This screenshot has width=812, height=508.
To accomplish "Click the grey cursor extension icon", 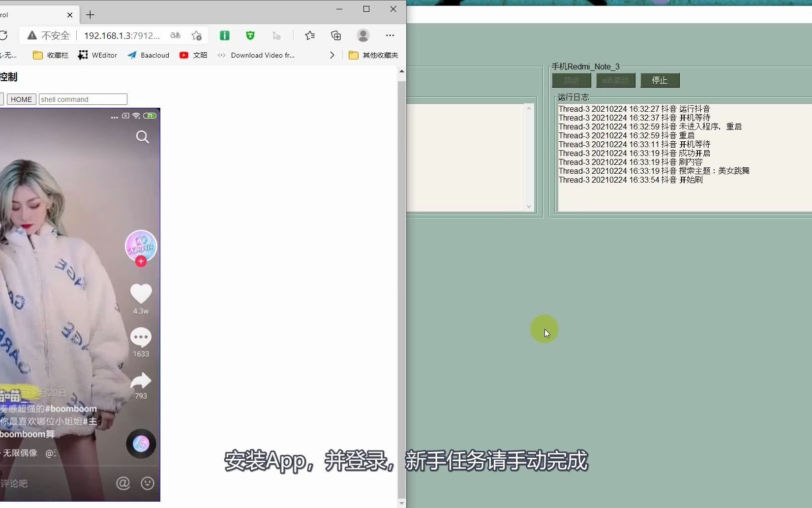I will click(x=276, y=35).
